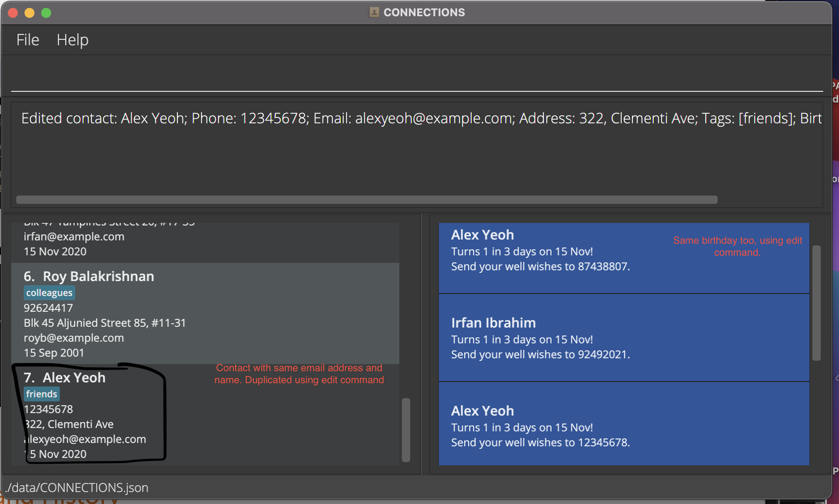Click the CONNECTIONS title bar app icon

click(374, 12)
